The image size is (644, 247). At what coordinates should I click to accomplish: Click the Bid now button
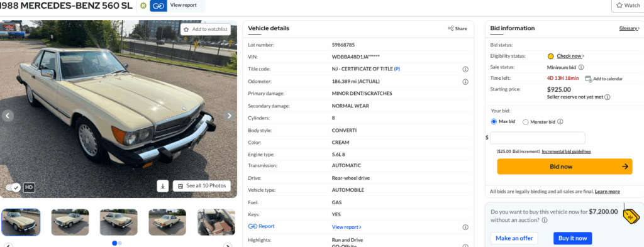564,167
